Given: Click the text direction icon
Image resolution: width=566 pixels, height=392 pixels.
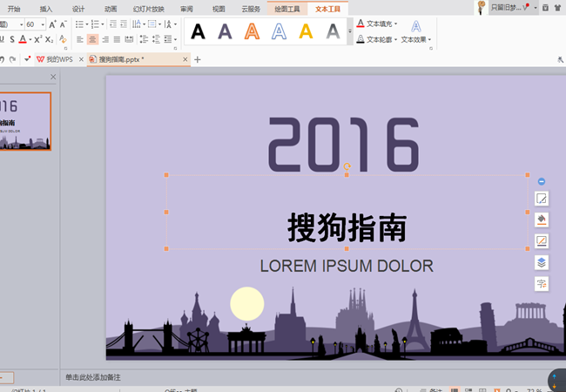Looking at the screenshot, I should pyautogui.click(x=137, y=24).
